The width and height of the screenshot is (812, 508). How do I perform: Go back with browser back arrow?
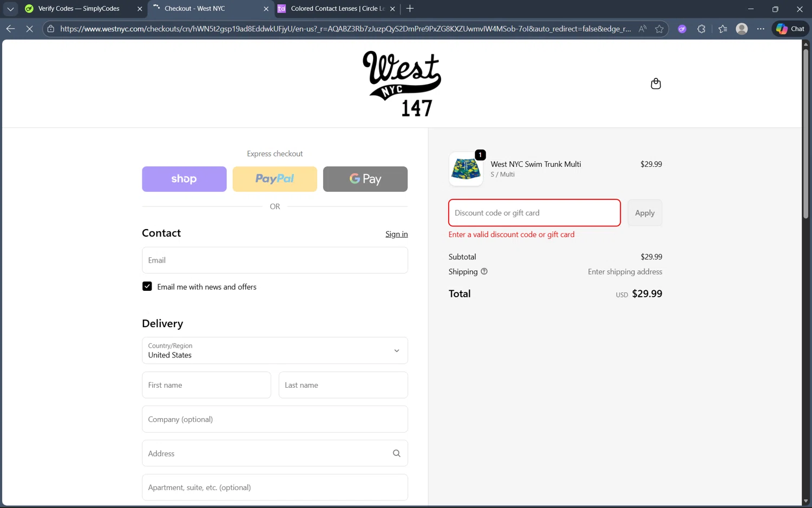10,29
